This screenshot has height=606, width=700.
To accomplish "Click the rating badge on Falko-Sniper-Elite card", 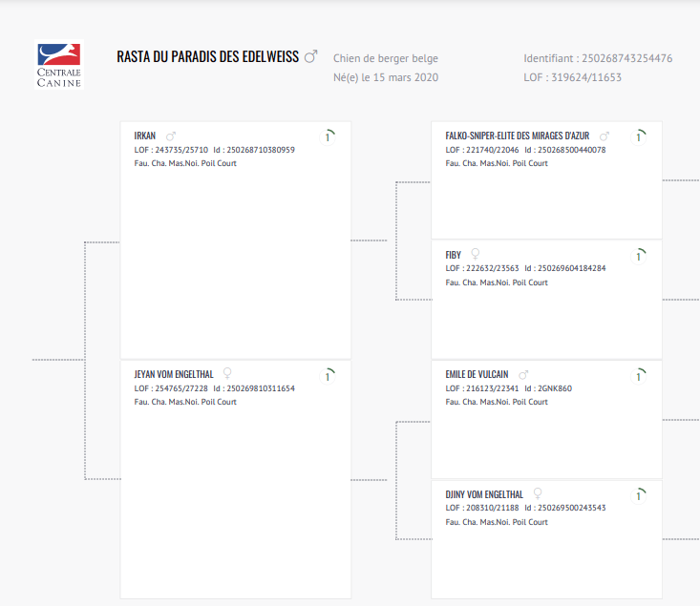I will [639, 136].
